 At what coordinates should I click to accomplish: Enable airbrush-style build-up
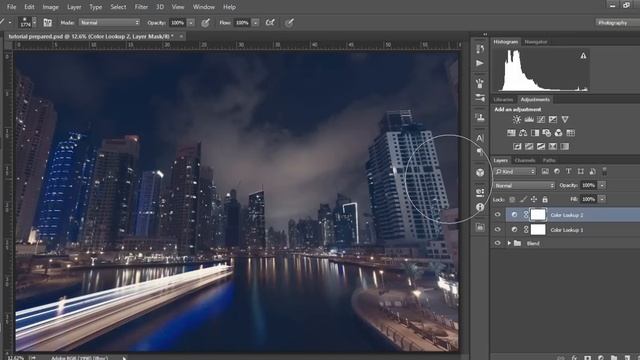click(x=270, y=23)
